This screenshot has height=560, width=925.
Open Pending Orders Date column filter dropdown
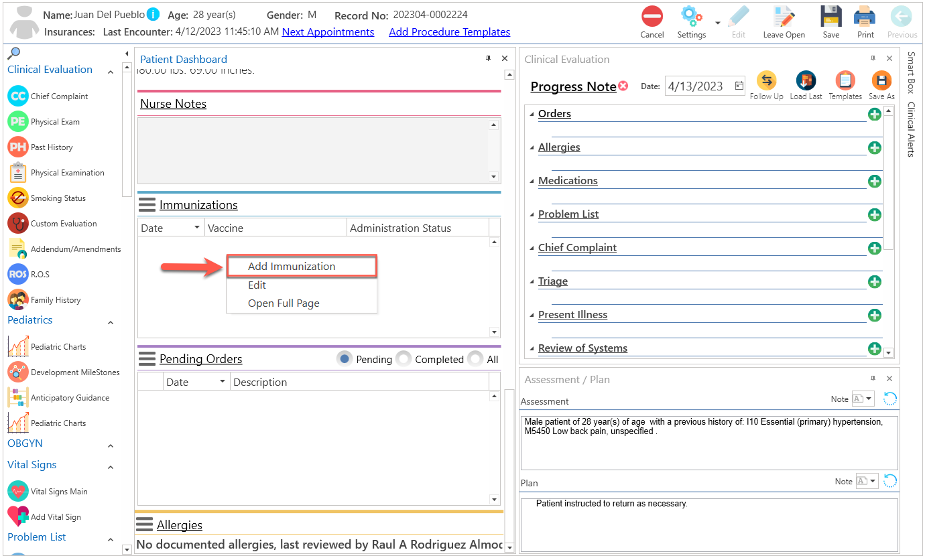[x=223, y=382]
